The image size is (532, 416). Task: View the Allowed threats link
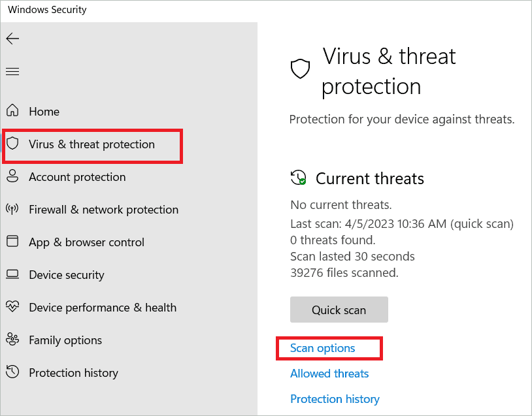pyautogui.click(x=329, y=374)
